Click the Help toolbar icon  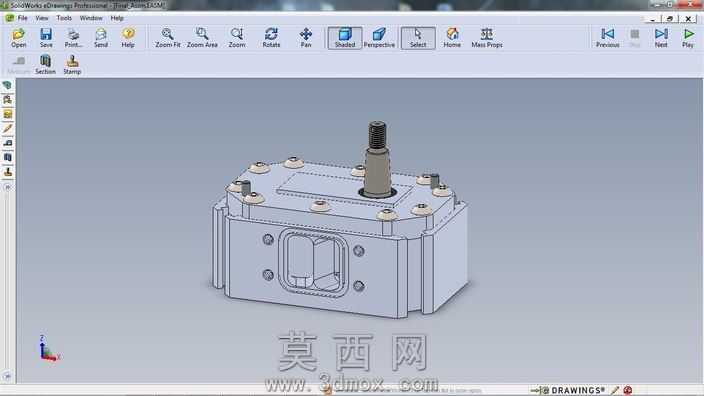coord(128,38)
